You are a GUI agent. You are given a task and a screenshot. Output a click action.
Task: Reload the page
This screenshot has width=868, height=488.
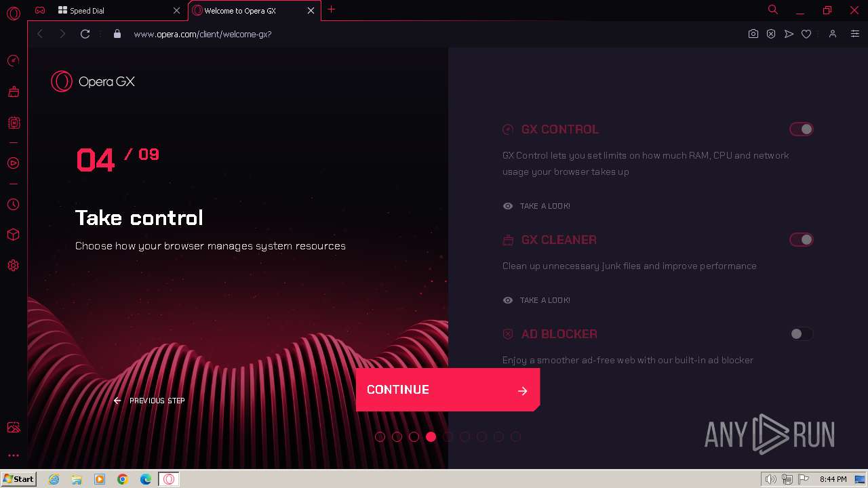pos(85,34)
